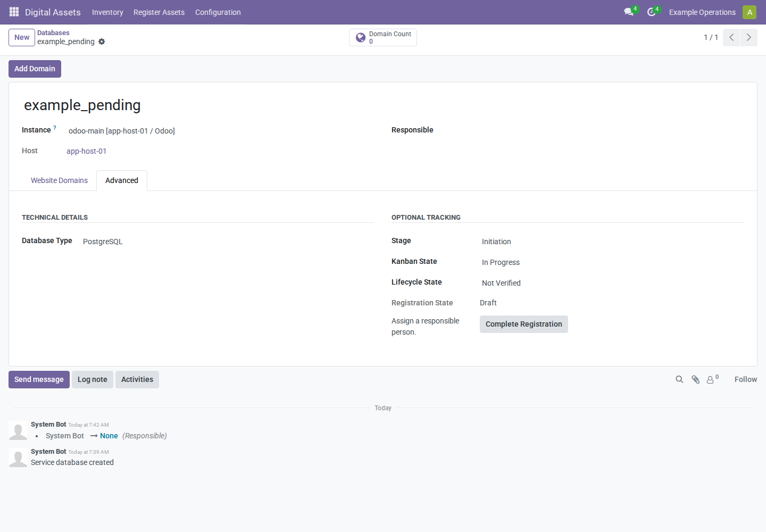Click the Instance help question mark
This screenshot has height=532, width=766.
pos(55,128)
